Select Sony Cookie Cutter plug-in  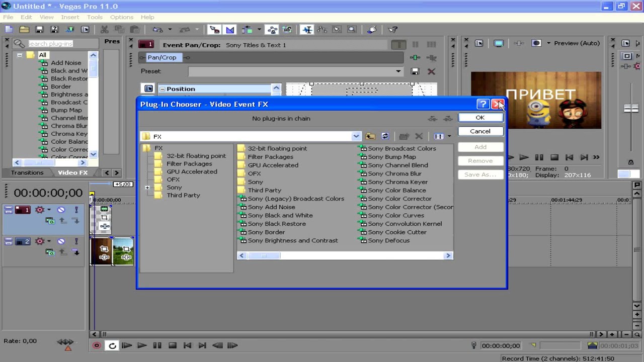coord(393,232)
